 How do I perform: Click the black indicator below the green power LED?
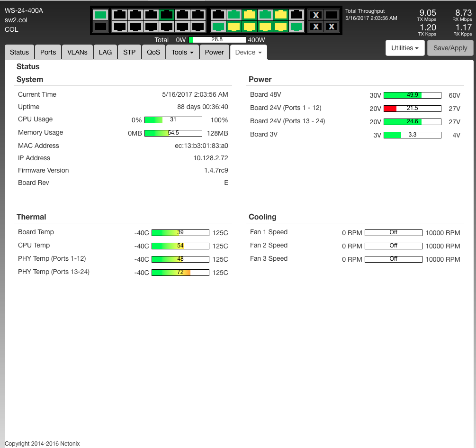point(100,27)
